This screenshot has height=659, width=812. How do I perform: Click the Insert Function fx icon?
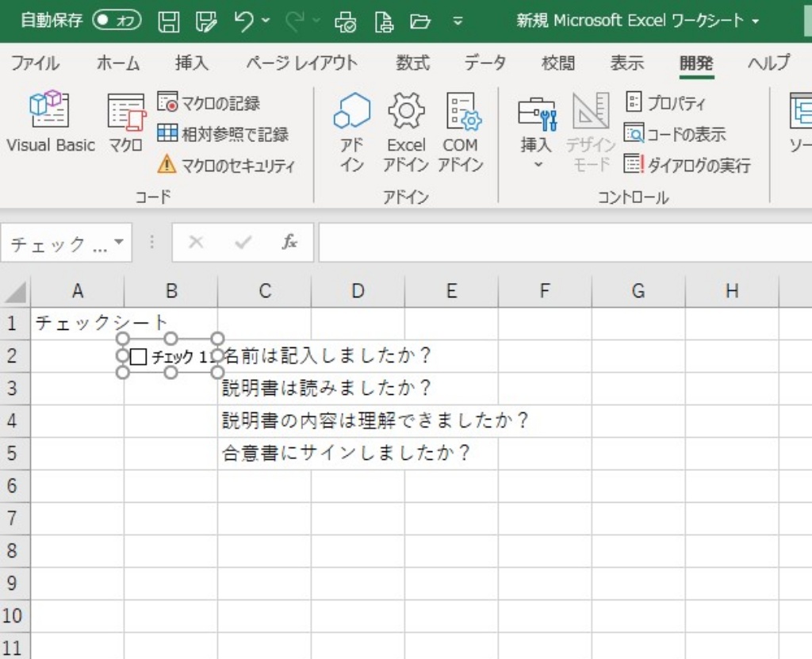click(289, 242)
